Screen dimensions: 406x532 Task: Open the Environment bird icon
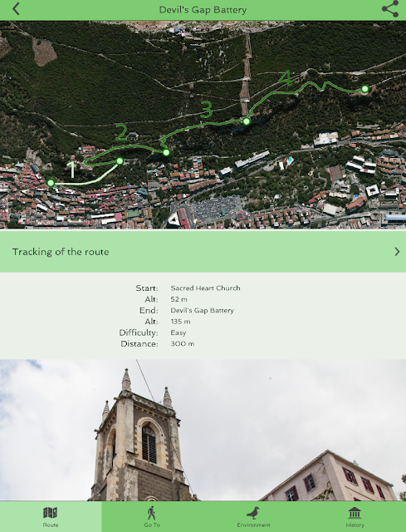click(253, 513)
